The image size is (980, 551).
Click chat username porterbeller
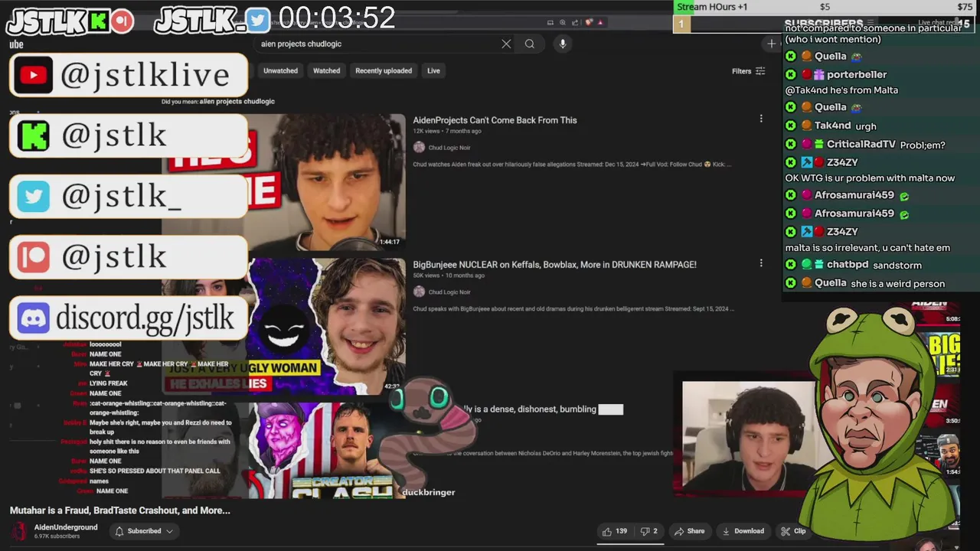pos(857,74)
